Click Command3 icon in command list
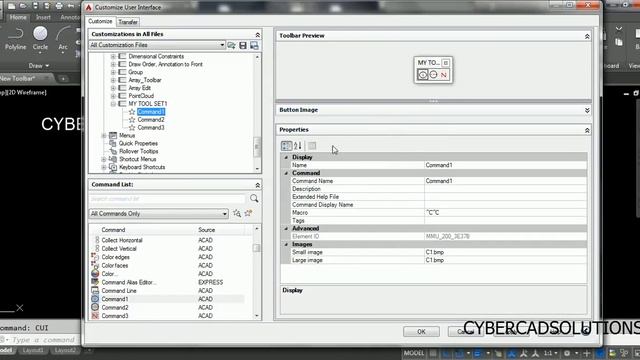Viewport: 640px width, 360px height. coord(95,316)
